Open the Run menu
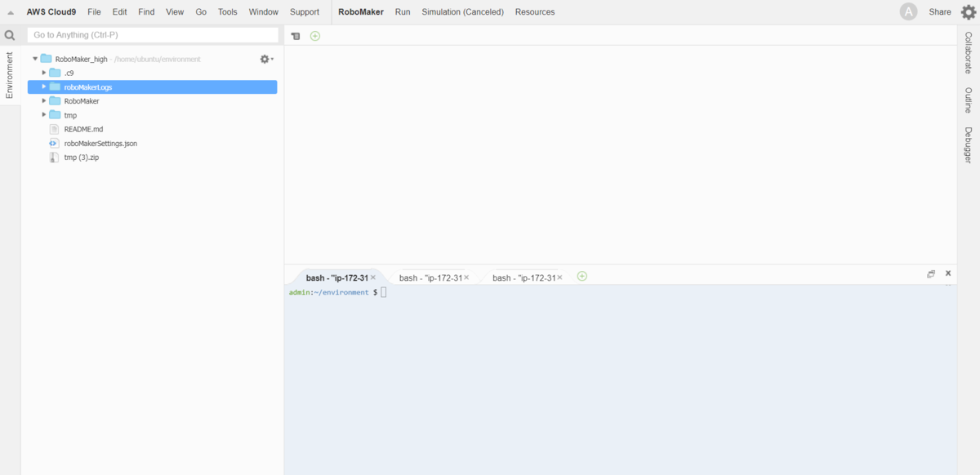 pyautogui.click(x=403, y=12)
